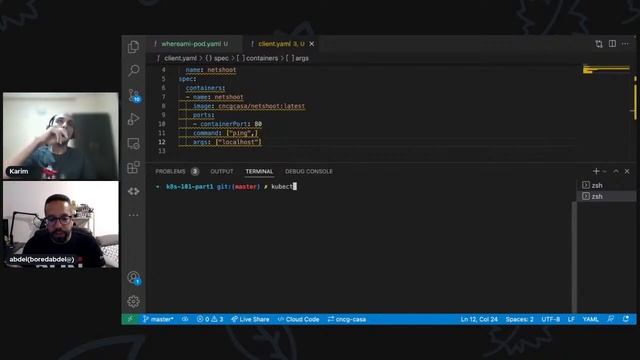
Task: Open Remote Explorer view icon
Action: [133, 143]
